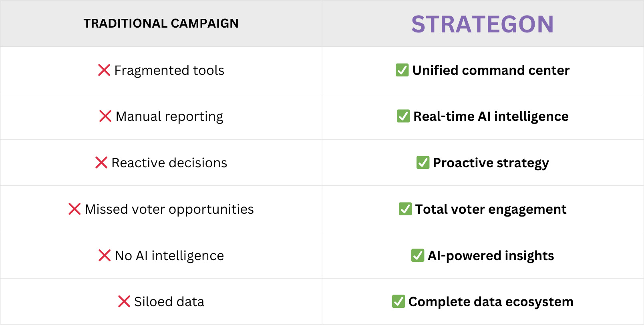Screen dimensions: 644x325
Task: Click green checkmark beside Unified command center
Action: [402, 70]
